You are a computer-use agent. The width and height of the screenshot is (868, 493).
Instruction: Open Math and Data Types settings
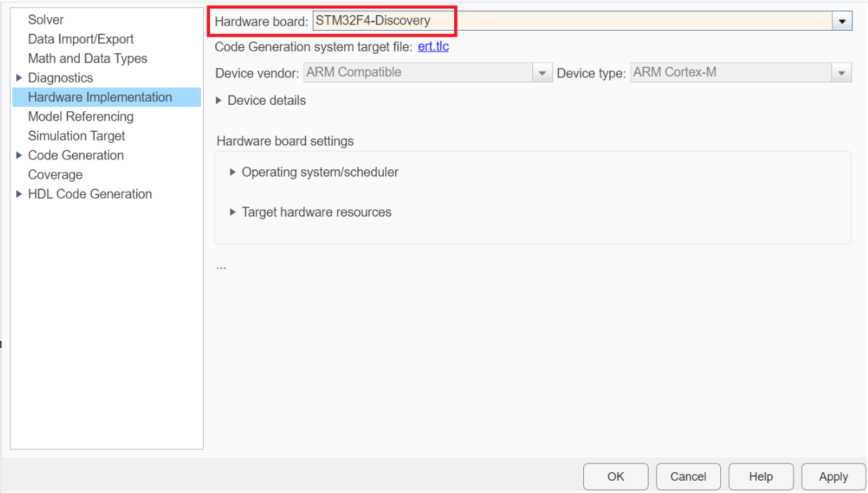[88, 58]
